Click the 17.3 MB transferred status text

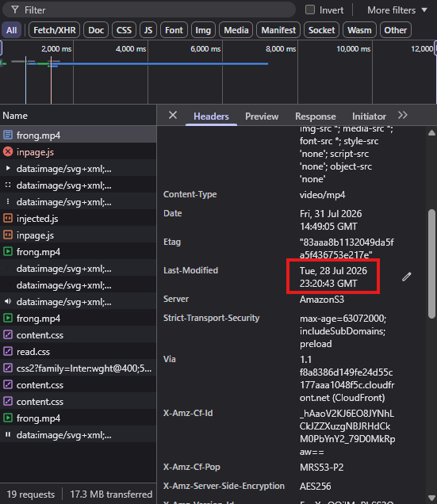pyautogui.click(x=111, y=494)
